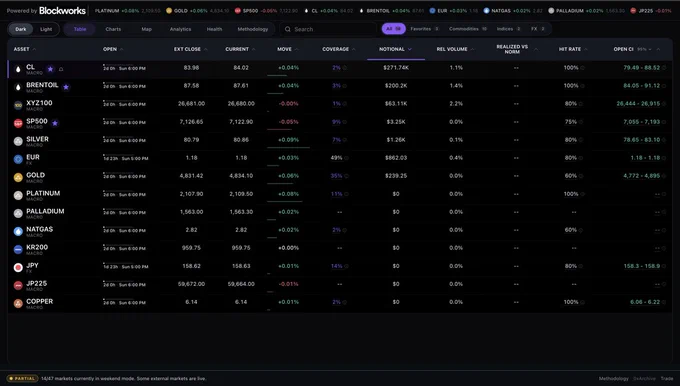Click info icon beside SP500 hit rate 75%

pos(580,122)
